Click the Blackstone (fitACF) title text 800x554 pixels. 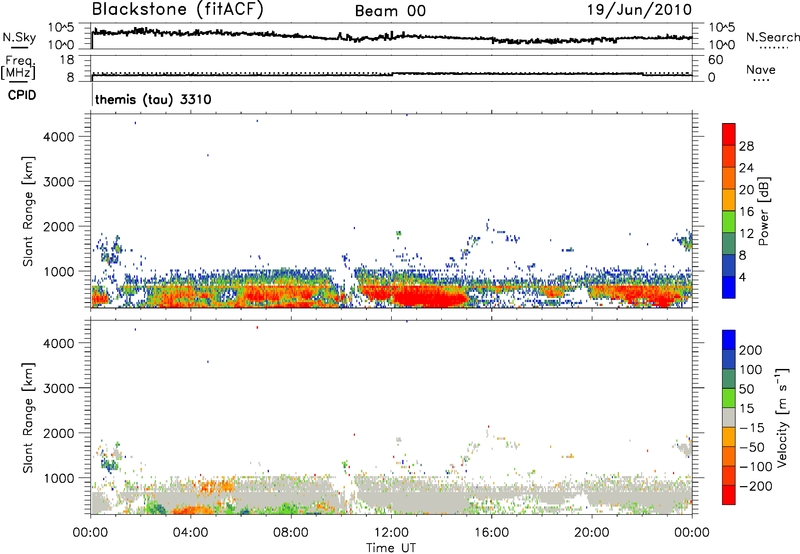(x=178, y=10)
